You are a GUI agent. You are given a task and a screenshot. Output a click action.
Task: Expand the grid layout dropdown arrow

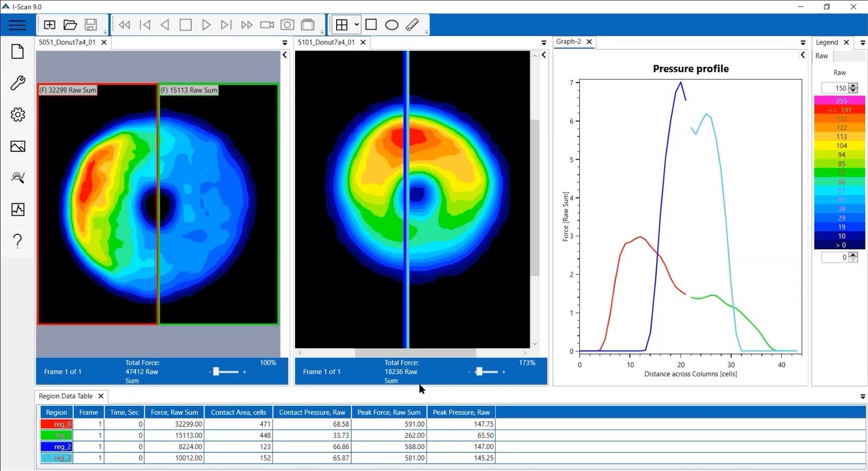356,25
